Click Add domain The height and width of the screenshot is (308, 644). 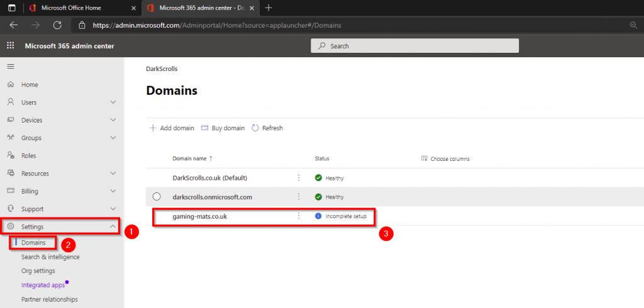click(x=172, y=128)
